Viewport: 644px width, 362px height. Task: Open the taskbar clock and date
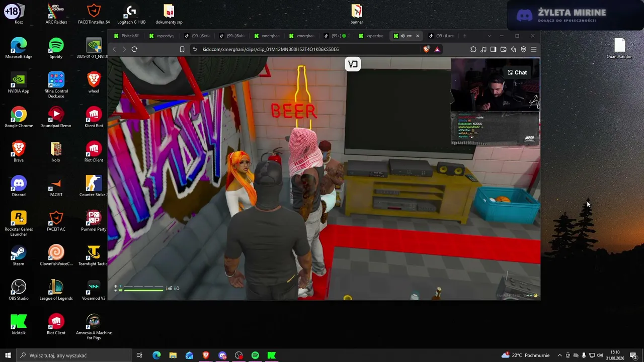pyautogui.click(x=615, y=355)
